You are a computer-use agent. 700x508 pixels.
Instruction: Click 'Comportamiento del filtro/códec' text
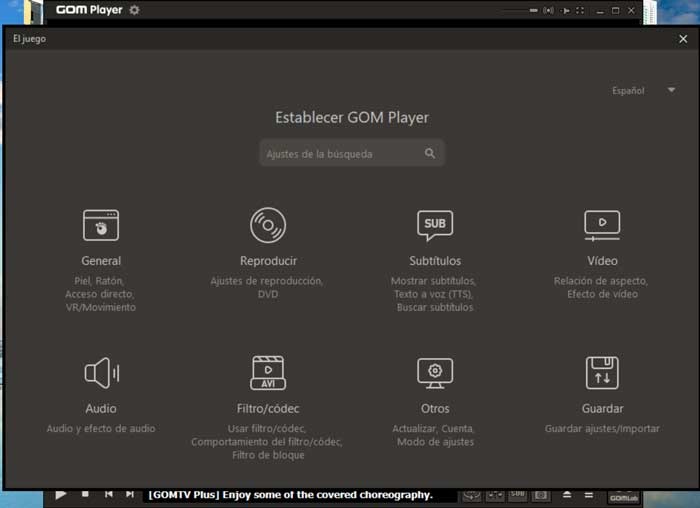(267, 442)
